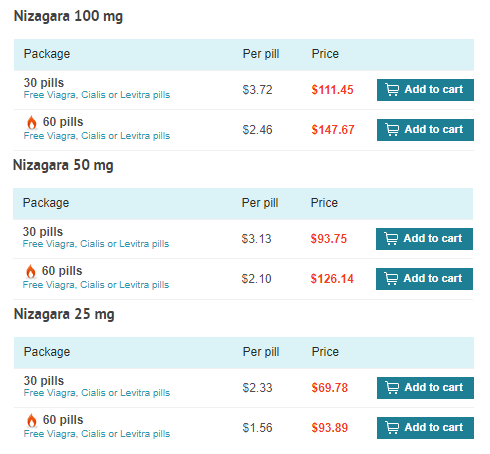Click cart icon for 100 mg 30 pills
Screen dimensions: 490x454
click(392, 90)
